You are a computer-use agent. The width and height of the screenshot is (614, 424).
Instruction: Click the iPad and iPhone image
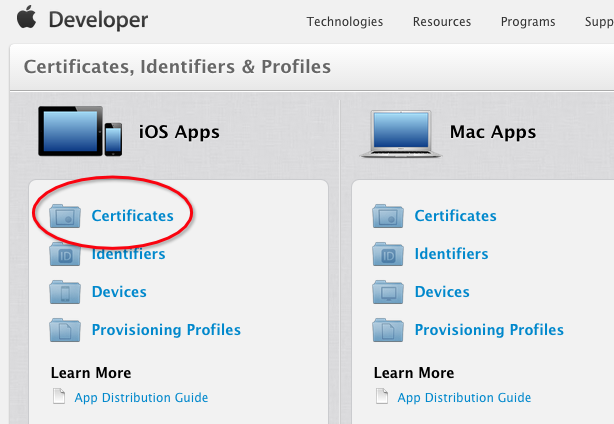tap(80, 132)
